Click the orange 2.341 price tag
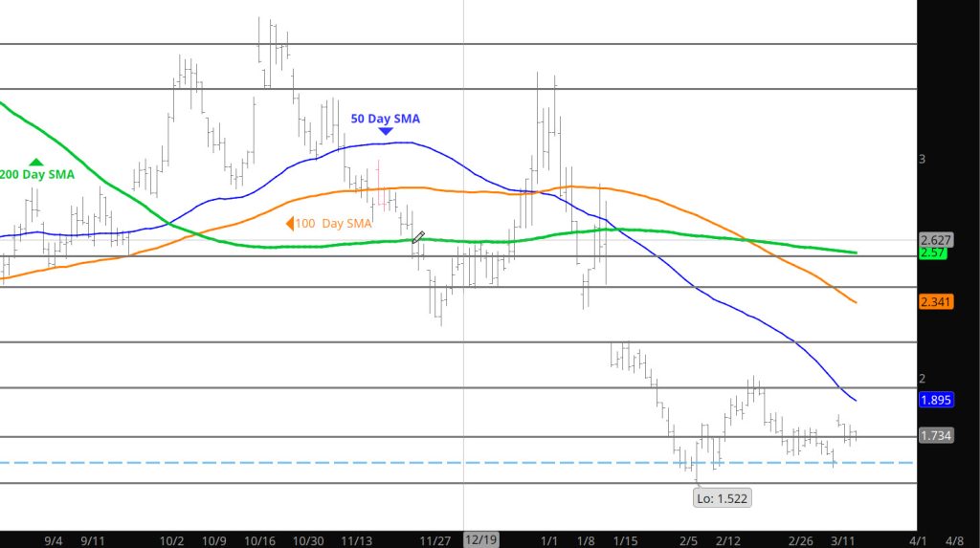980x548 pixels. point(934,302)
